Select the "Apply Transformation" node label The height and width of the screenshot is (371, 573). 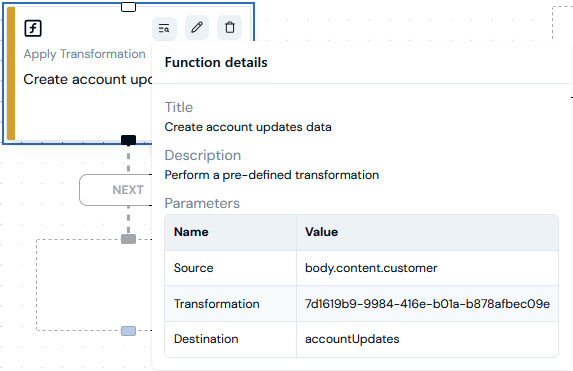click(84, 54)
